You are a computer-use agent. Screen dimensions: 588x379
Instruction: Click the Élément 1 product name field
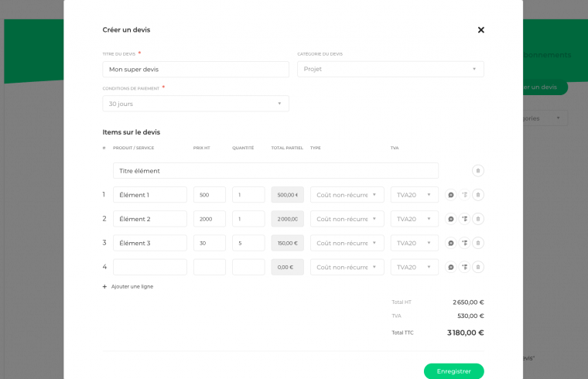pos(150,195)
